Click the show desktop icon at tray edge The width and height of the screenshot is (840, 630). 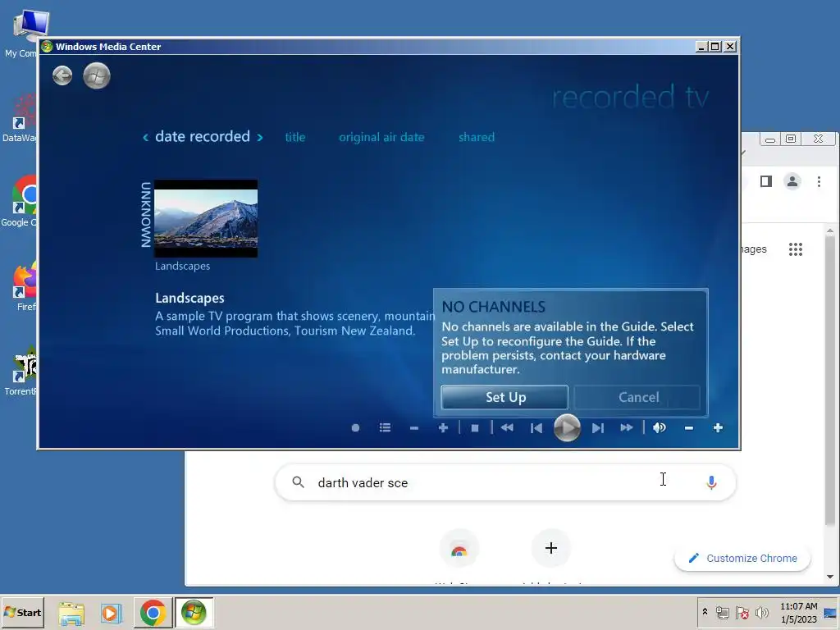click(x=831, y=612)
